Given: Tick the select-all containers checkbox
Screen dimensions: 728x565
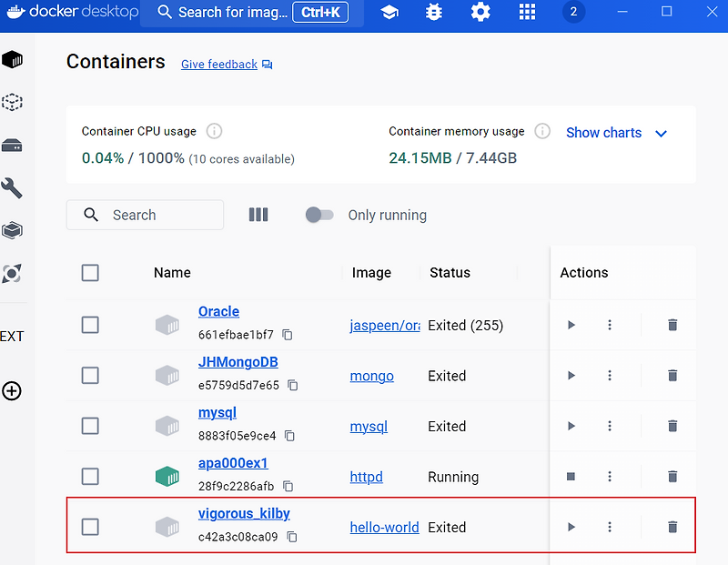Looking at the screenshot, I should point(90,272).
